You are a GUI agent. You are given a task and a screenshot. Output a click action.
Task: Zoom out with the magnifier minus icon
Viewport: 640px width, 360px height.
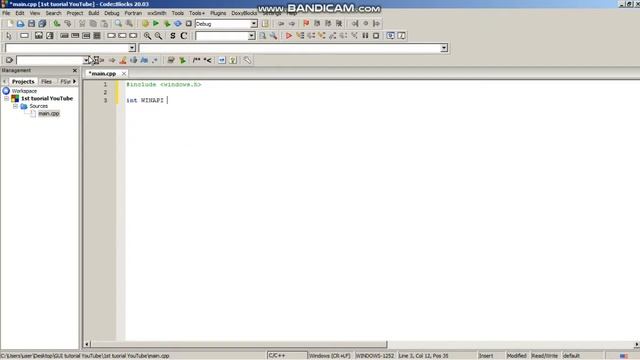tap(158, 36)
